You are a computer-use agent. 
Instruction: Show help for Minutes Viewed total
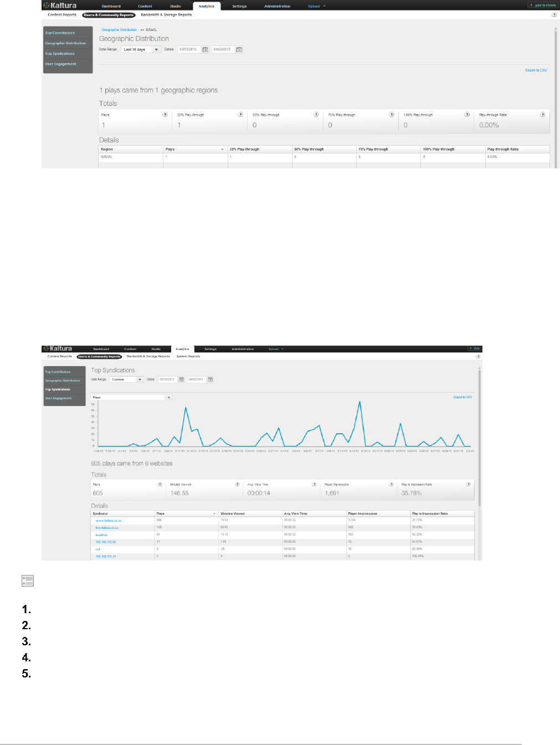click(x=237, y=484)
